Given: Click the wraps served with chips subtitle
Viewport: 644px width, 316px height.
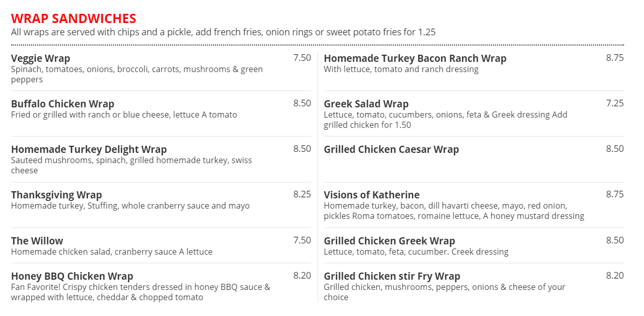Looking at the screenshot, I should coord(223,32).
